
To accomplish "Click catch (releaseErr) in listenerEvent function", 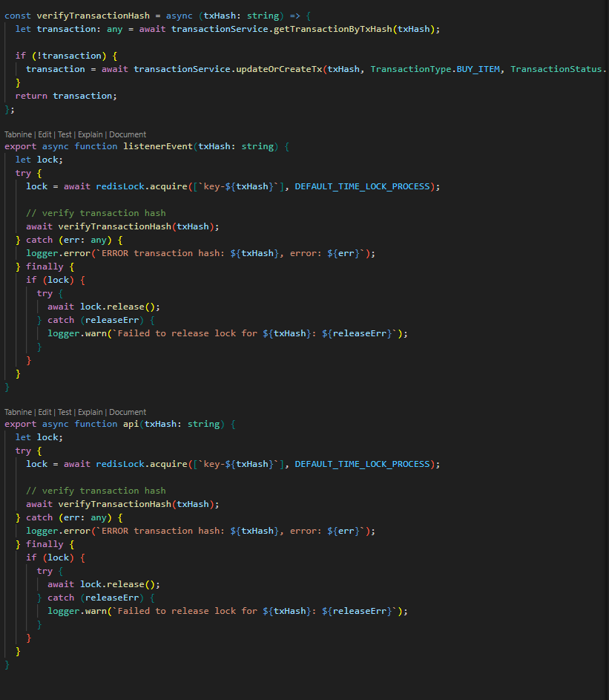I will click(x=96, y=321).
